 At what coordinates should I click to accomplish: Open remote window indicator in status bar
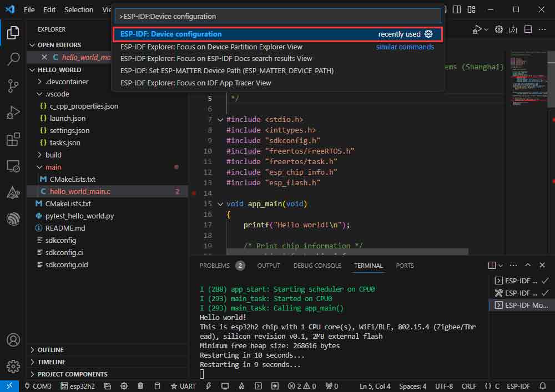tap(9, 386)
